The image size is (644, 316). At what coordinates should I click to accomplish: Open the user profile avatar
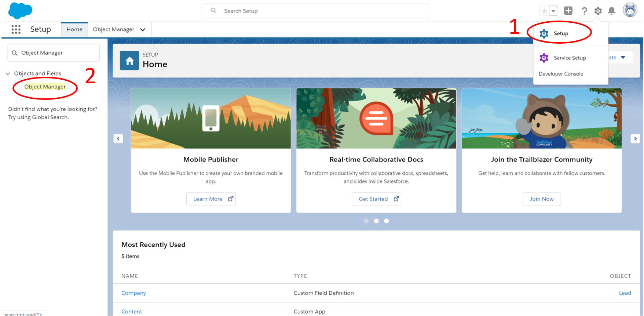(x=630, y=10)
